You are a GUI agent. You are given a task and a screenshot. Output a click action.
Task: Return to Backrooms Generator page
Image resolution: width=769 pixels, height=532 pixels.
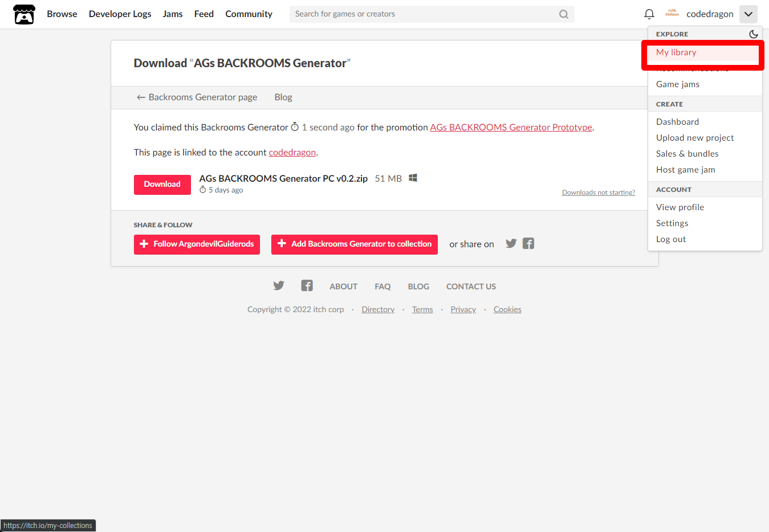[x=197, y=97]
